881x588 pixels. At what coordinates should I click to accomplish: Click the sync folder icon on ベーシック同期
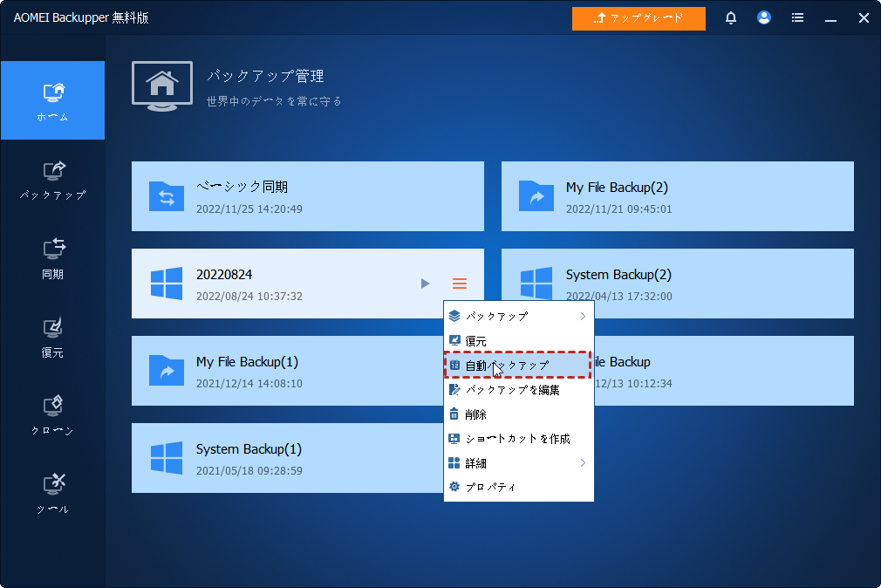pos(167,196)
